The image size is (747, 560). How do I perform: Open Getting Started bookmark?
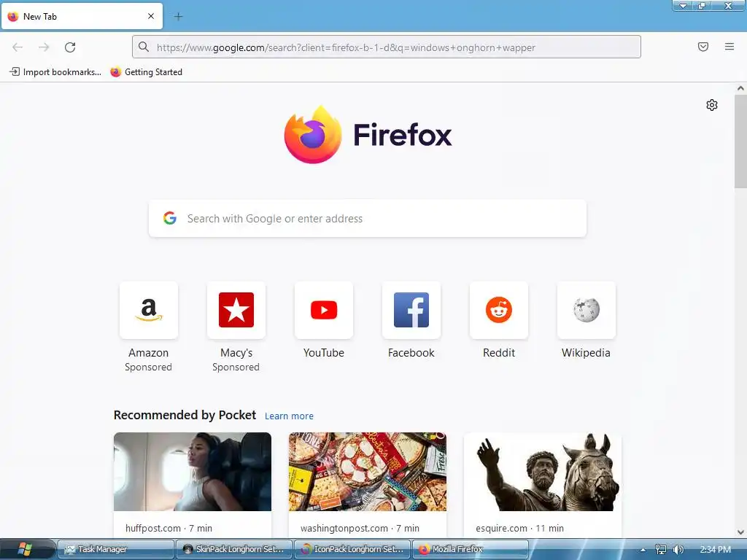(x=146, y=72)
